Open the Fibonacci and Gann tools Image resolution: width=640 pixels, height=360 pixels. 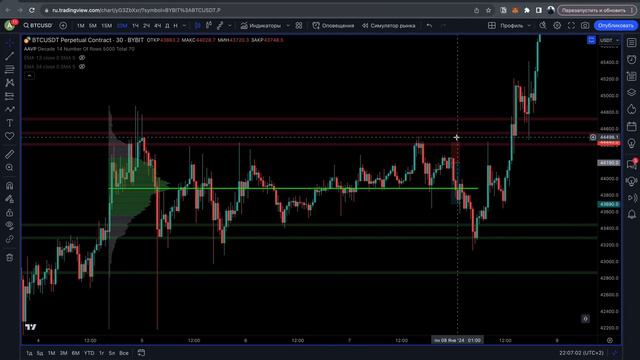click(x=9, y=69)
